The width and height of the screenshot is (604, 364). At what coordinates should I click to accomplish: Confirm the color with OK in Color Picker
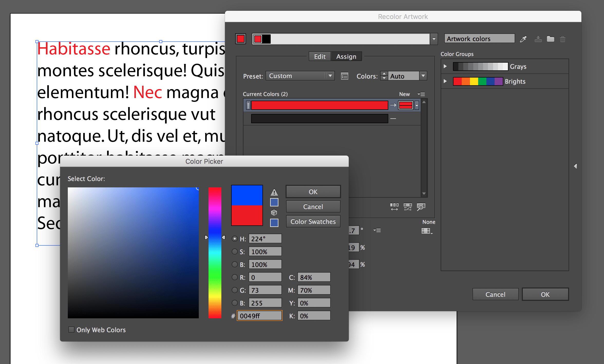pyautogui.click(x=313, y=191)
